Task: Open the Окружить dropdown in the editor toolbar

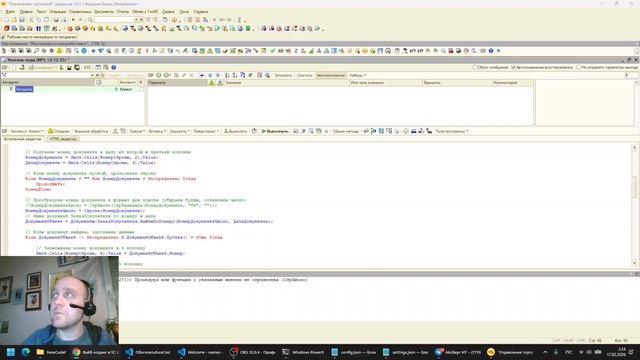Action: [x=179, y=131]
